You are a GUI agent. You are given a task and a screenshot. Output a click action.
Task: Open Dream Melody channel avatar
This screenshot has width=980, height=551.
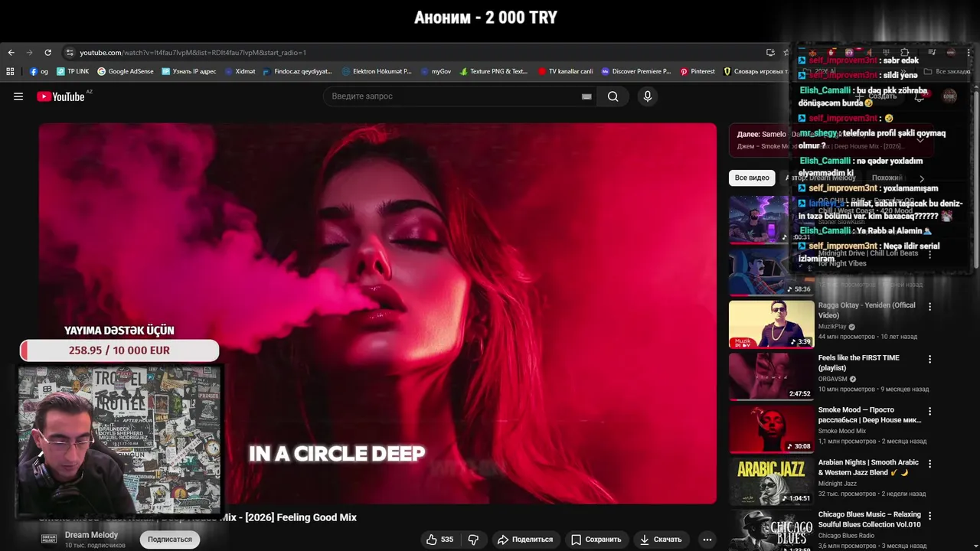pos(49,539)
